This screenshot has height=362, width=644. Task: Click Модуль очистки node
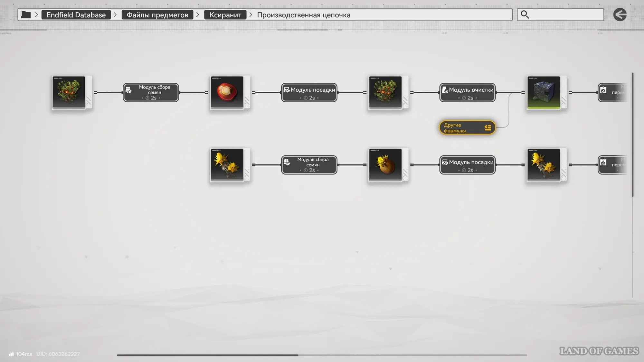click(x=468, y=92)
